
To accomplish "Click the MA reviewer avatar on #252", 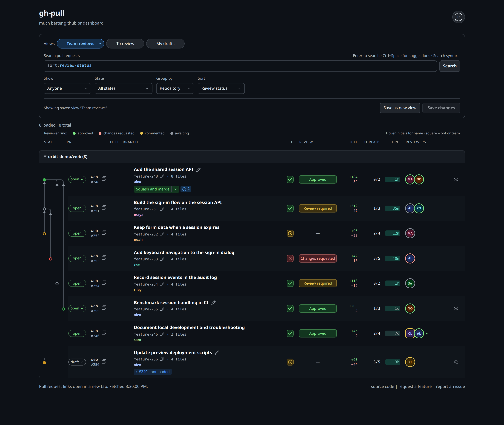I will [410, 233].
